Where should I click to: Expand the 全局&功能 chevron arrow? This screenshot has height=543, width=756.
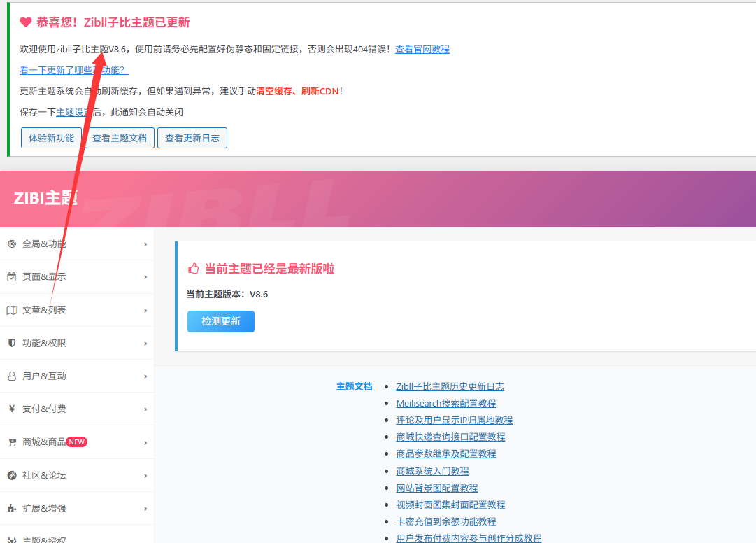(x=145, y=244)
